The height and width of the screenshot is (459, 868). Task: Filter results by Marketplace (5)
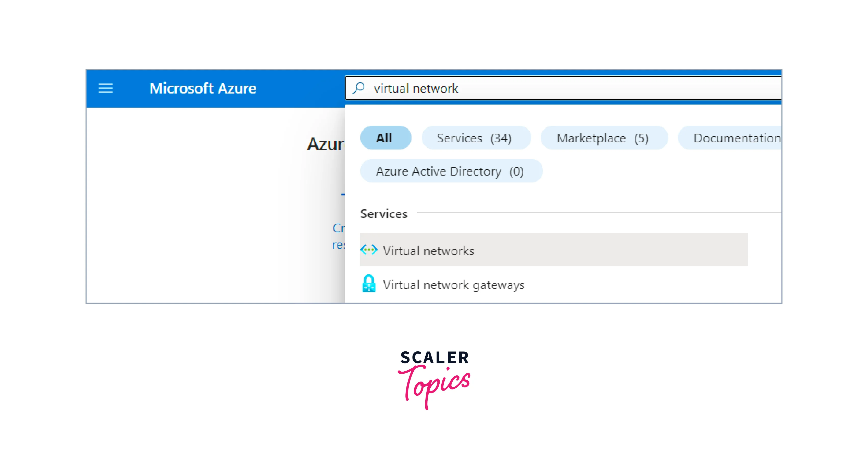tap(604, 137)
